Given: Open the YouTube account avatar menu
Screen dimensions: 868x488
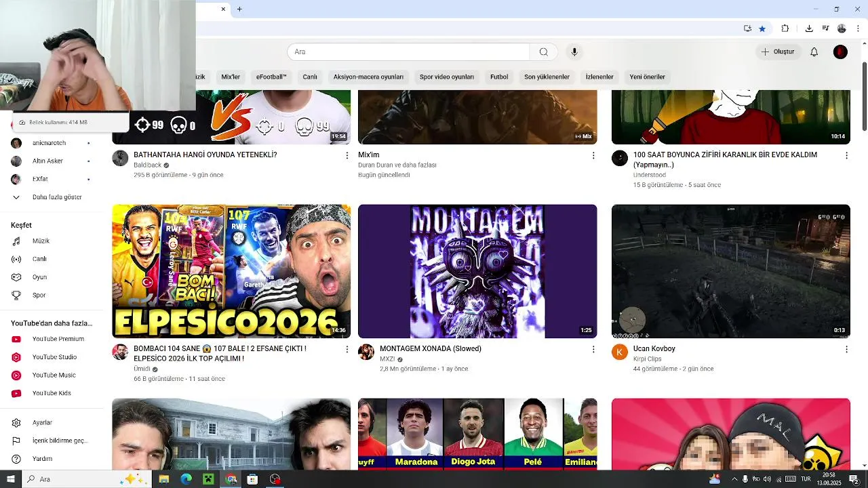Looking at the screenshot, I should pos(840,52).
